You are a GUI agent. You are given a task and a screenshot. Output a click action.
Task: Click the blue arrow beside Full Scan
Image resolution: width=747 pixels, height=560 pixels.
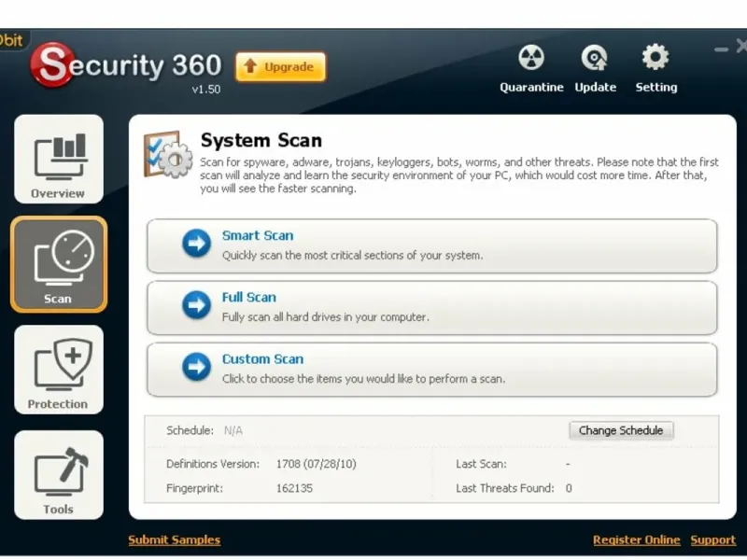196,305
